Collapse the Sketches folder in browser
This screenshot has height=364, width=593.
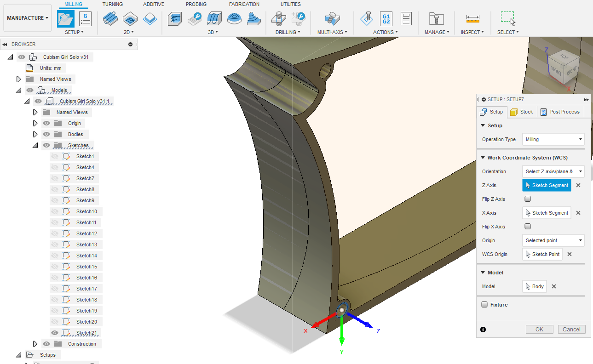coord(35,145)
